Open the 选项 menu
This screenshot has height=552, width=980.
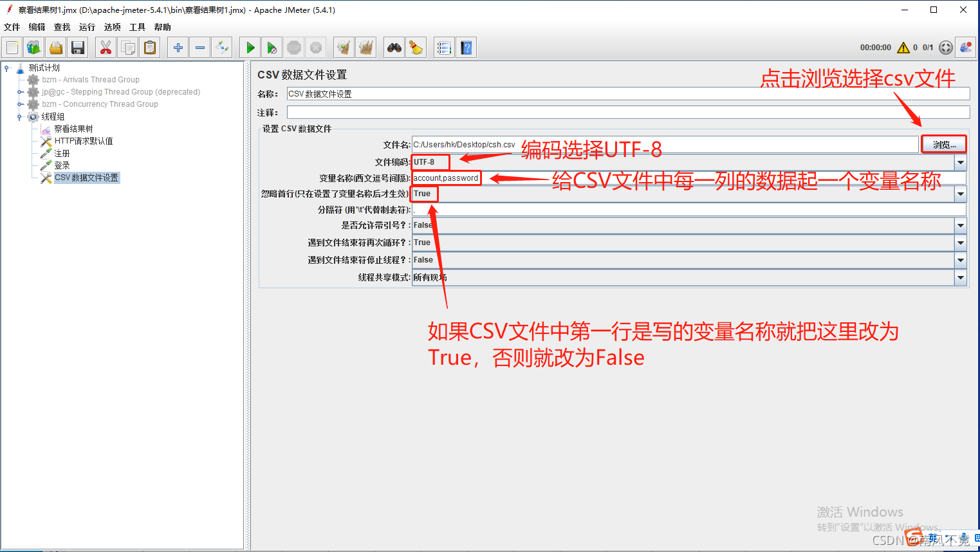coord(113,27)
